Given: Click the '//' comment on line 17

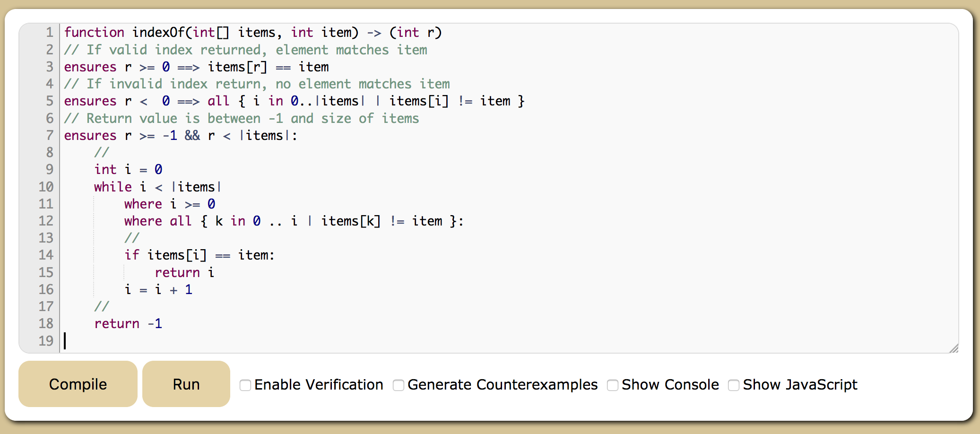Looking at the screenshot, I should 102,306.
